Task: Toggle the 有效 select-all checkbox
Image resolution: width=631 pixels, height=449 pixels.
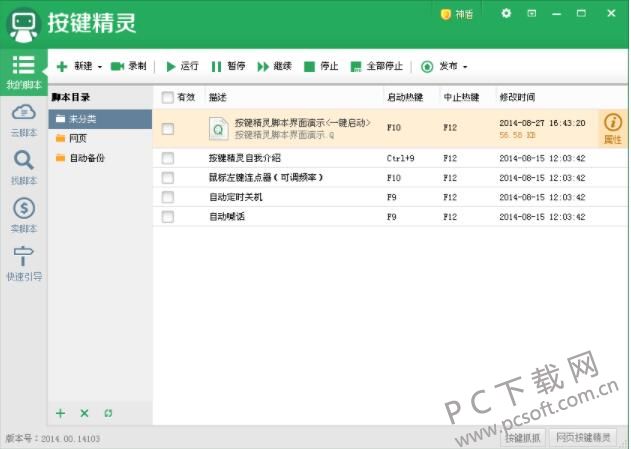Action: [167, 97]
